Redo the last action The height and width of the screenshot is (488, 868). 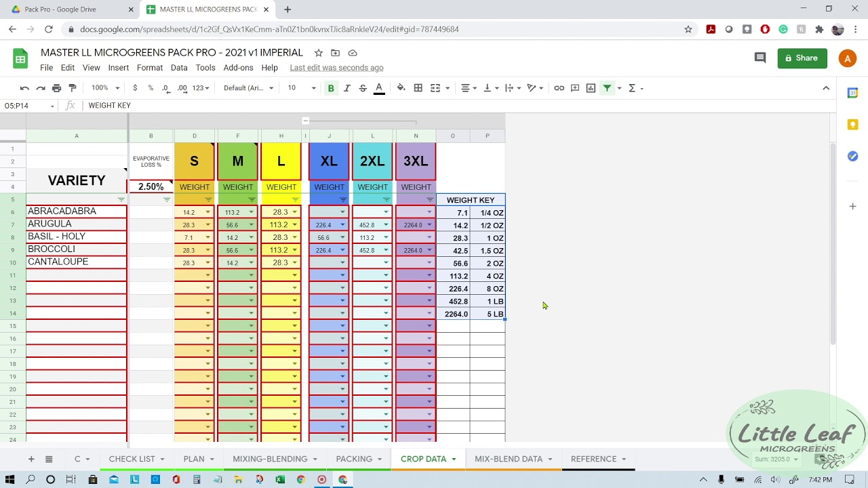point(41,88)
